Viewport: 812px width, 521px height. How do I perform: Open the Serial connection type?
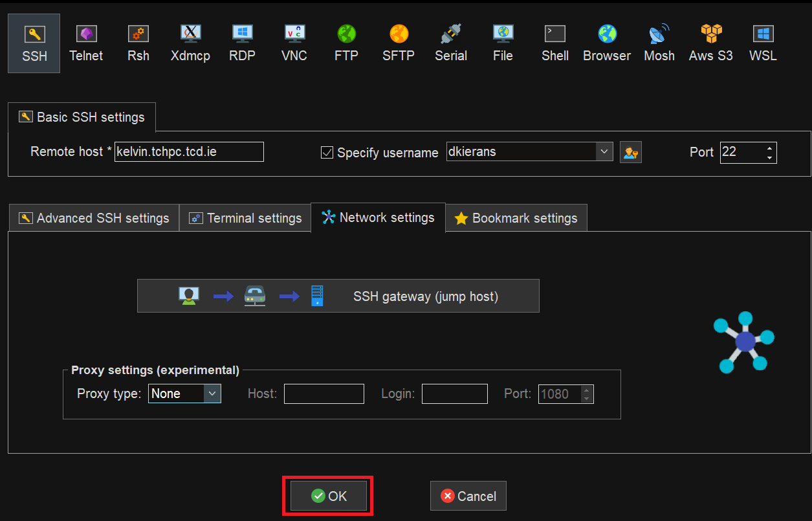click(x=451, y=41)
